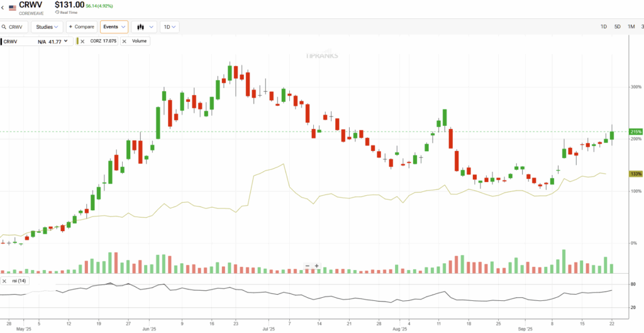Select the 1M time range

coord(631,26)
